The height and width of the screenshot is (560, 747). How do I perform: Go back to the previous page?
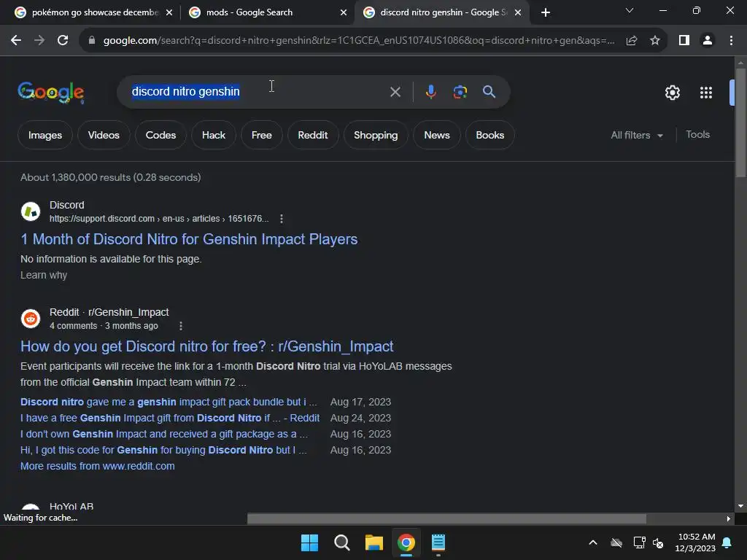(x=16, y=41)
